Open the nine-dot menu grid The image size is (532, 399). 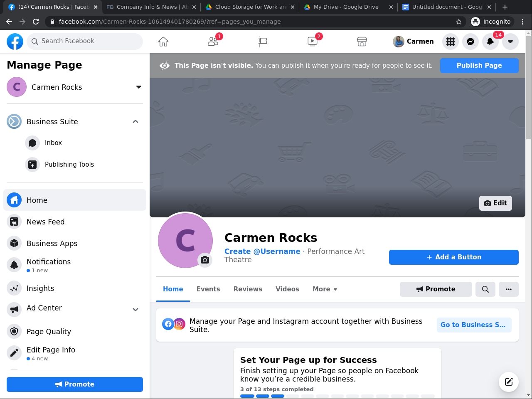pyautogui.click(x=451, y=42)
